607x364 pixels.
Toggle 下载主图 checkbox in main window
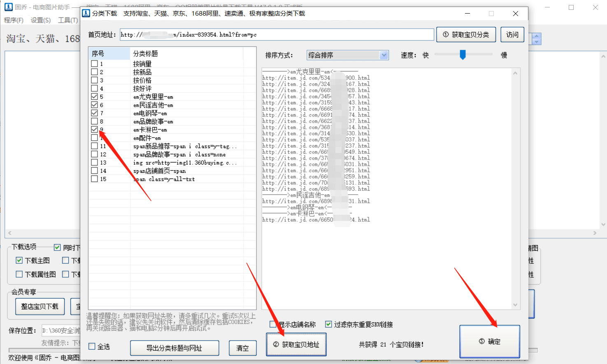pyautogui.click(x=19, y=260)
